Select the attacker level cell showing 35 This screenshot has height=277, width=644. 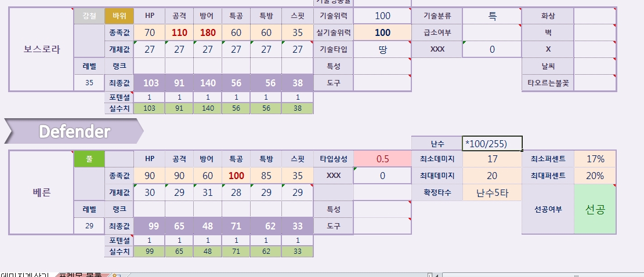pos(89,83)
